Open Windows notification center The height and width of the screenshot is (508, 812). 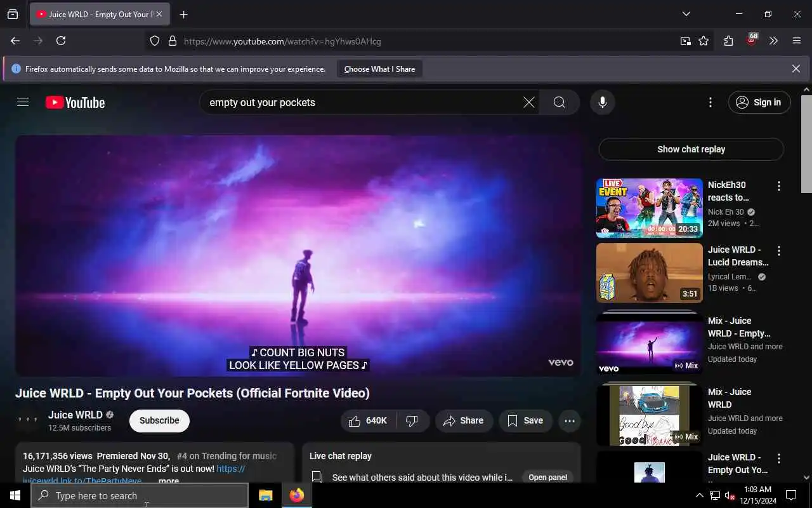click(791, 495)
